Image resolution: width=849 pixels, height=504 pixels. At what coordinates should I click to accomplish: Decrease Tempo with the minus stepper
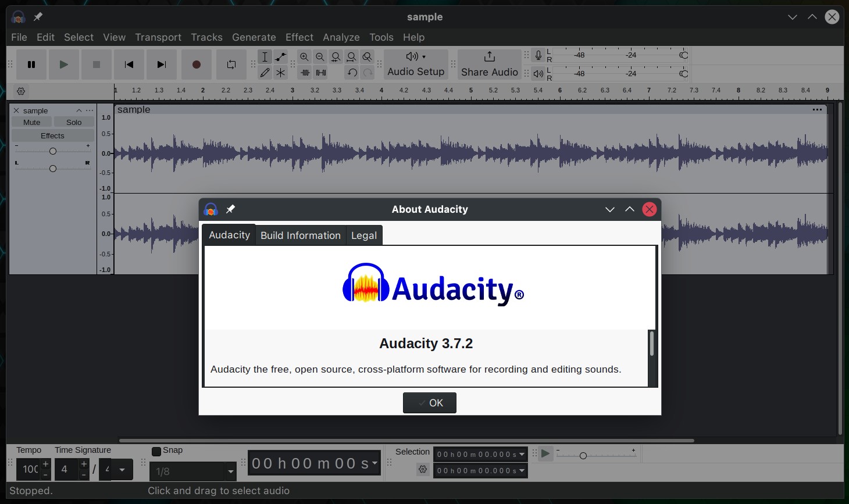pyautogui.click(x=45, y=475)
